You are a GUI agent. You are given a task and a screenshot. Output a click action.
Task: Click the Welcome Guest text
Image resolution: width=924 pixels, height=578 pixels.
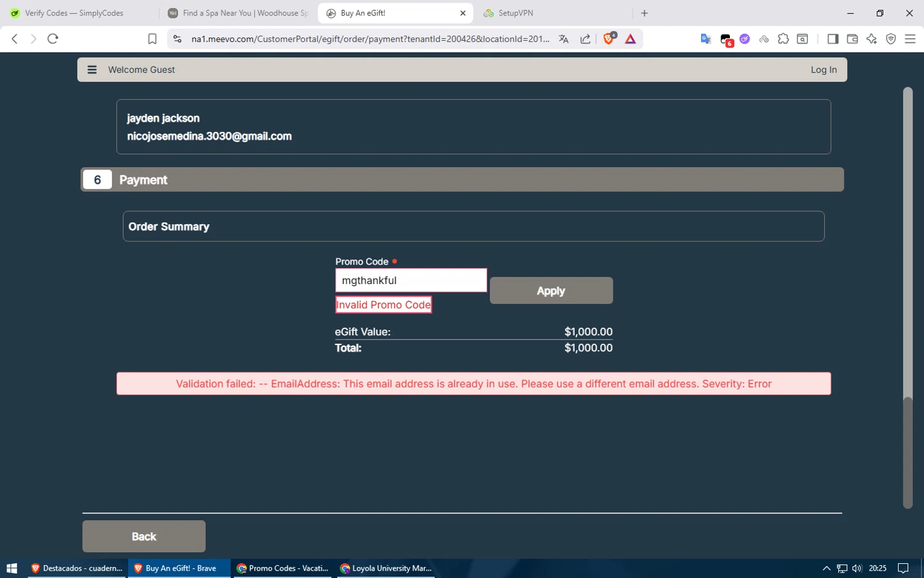(x=142, y=70)
